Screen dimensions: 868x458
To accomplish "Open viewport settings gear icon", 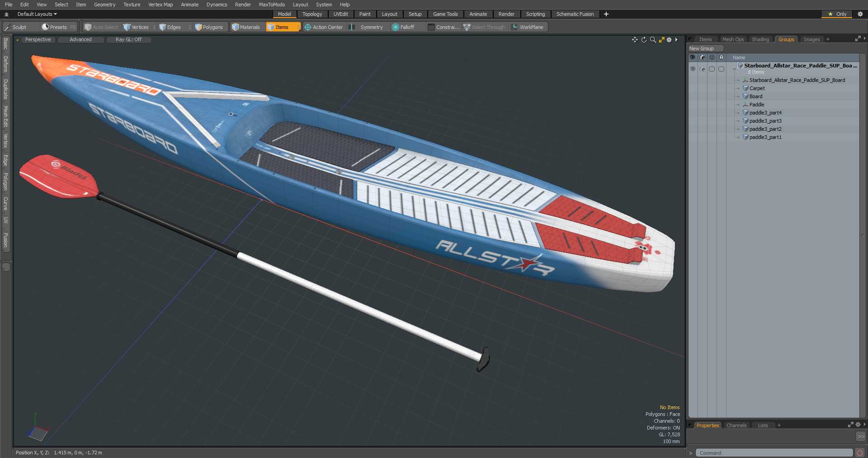I will [669, 40].
